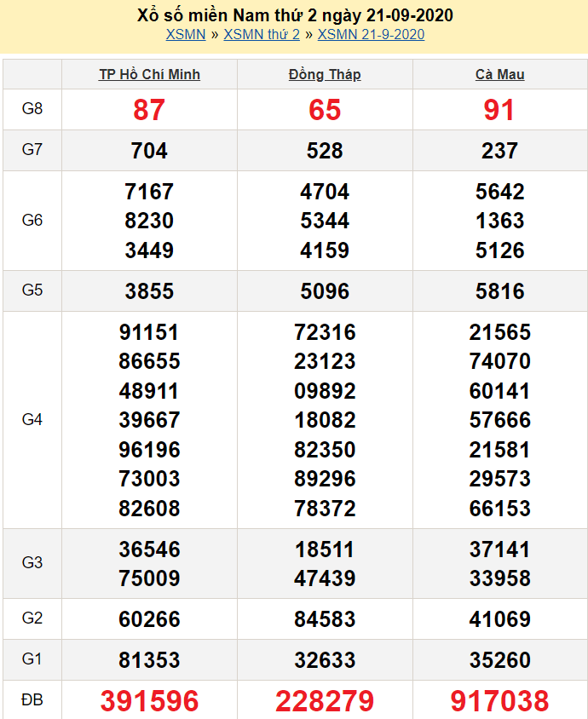Viewport: 588px width, 719px height.
Task: Select the Đồng Tháp special prize 228279
Action: click(x=325, y=701)
